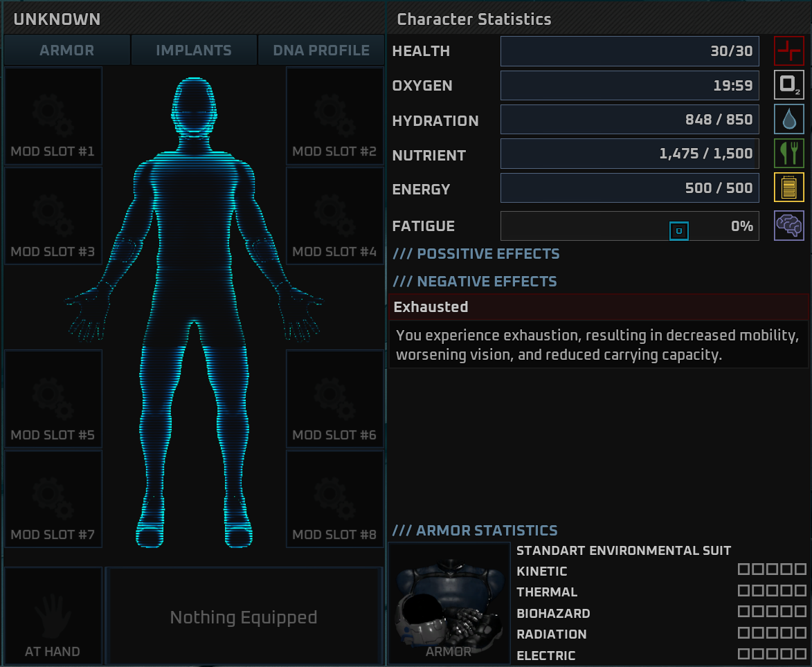Click the Nothing Equipped item field
Viewport: 812px width, 667px height.
pos(244,617)
